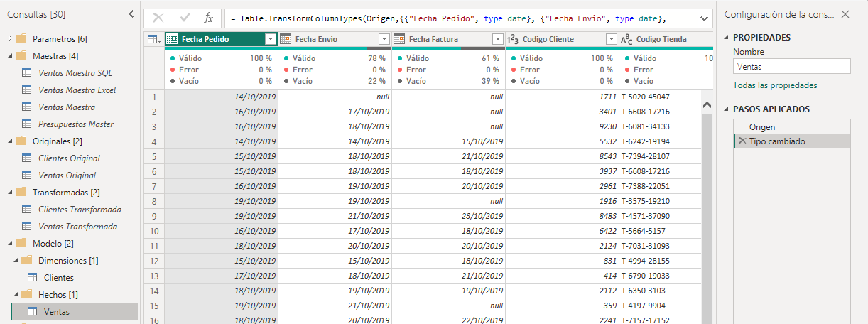Viewport: 868px width, 324px height.
Task: Select Clientes Transformada query
Action: pos(80,210)
